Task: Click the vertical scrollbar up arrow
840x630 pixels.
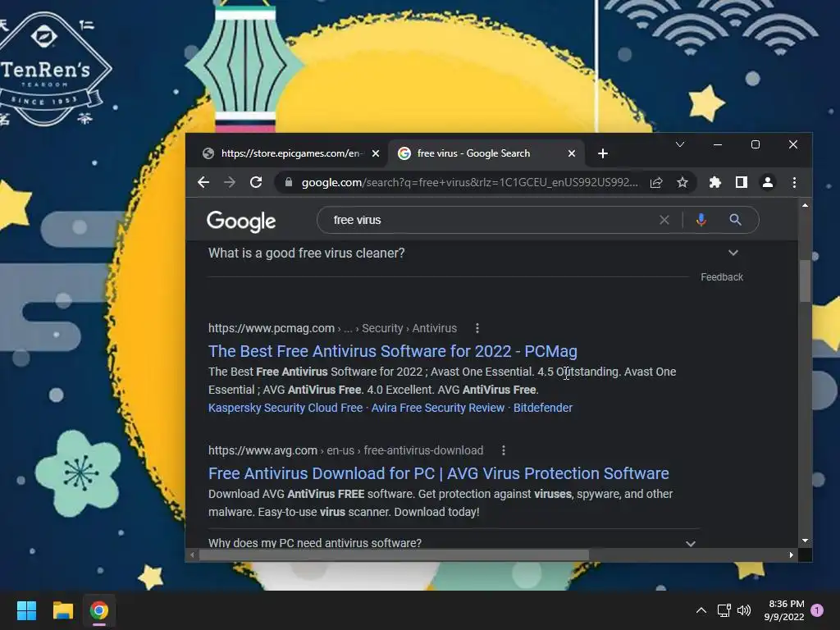Action: [805, 205]
